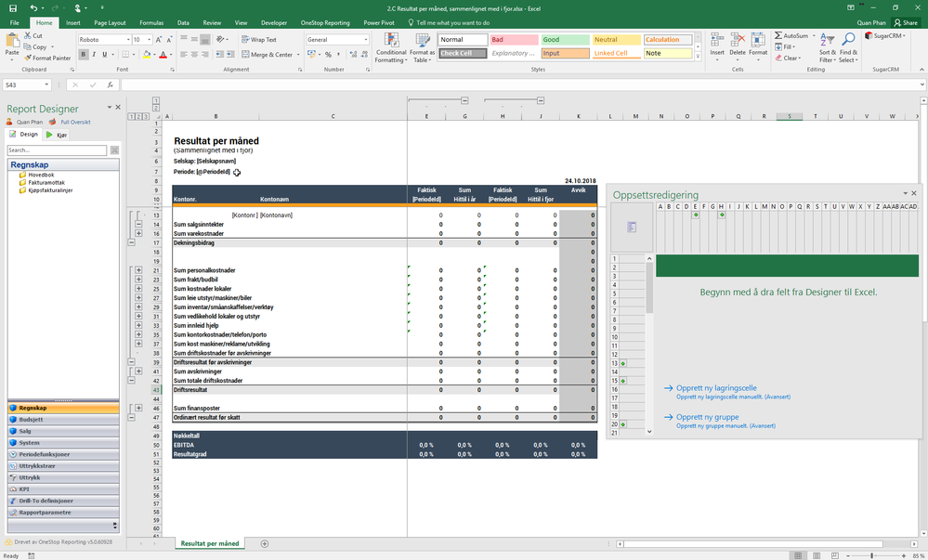
Task: Click the Fill Color bucket swatch
Action: click(146, 55)
